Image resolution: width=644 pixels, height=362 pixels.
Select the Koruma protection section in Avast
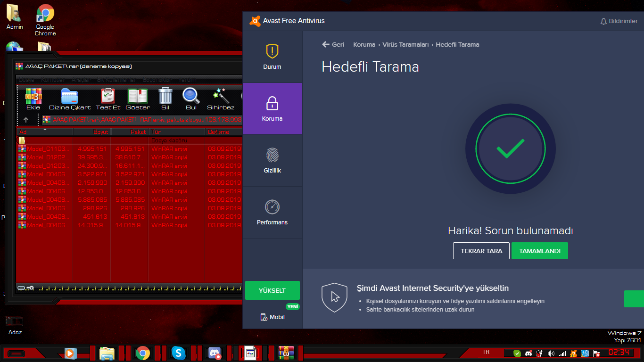tap(272, 109)
